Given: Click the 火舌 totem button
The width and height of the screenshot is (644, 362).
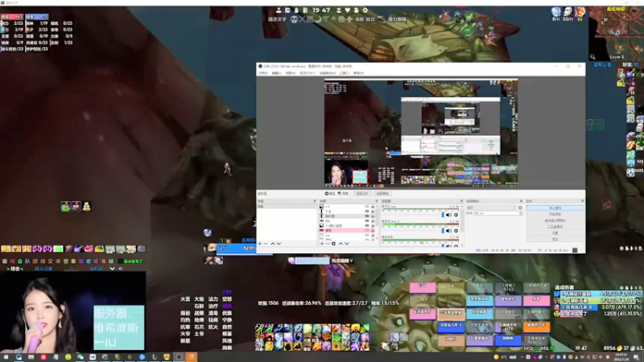Looking at the screenshot, I should tap(185, 298).
